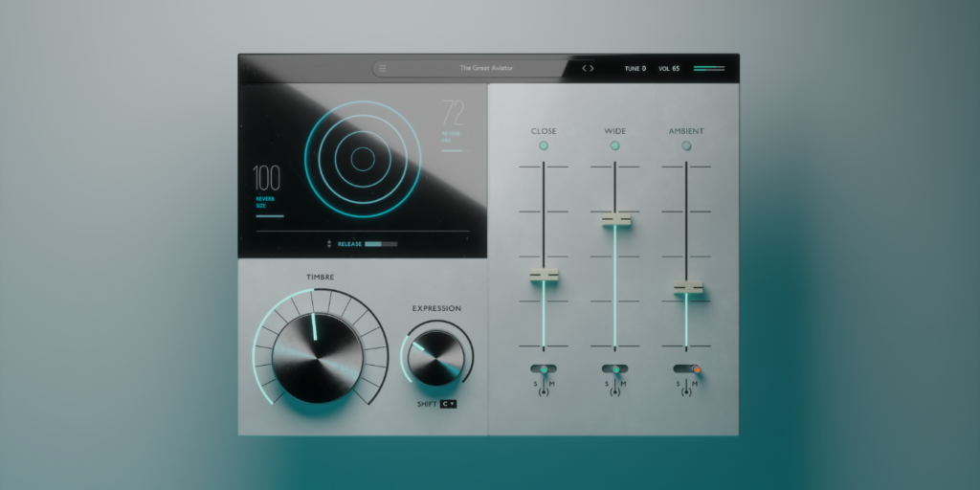Click the EXPRESSION label
980x490 pixels.
[436, 308]
